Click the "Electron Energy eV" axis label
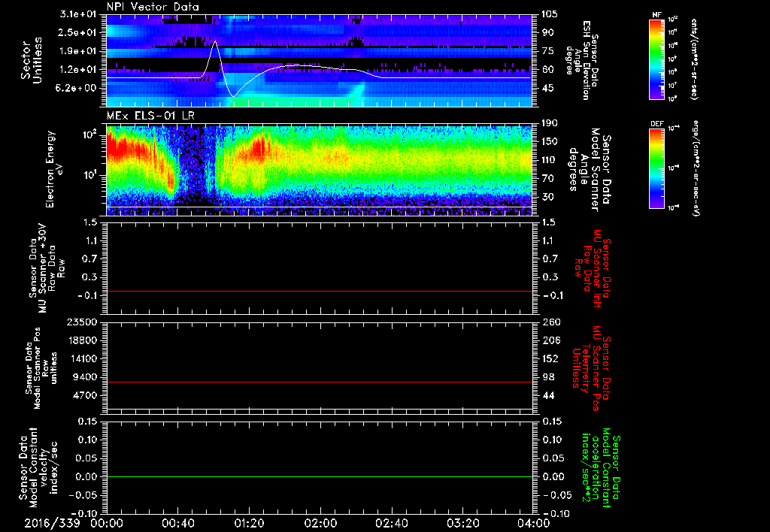Viewport: 770px width, 532px height. (54, 169)
